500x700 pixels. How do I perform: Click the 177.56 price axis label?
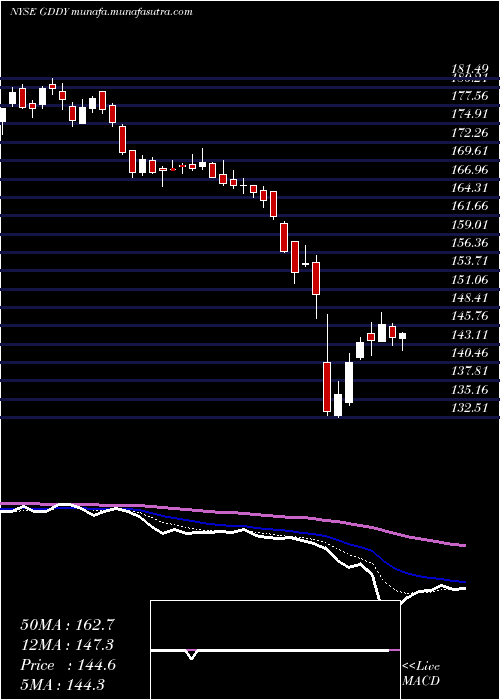pyautogui.click(x=469, y=96)
